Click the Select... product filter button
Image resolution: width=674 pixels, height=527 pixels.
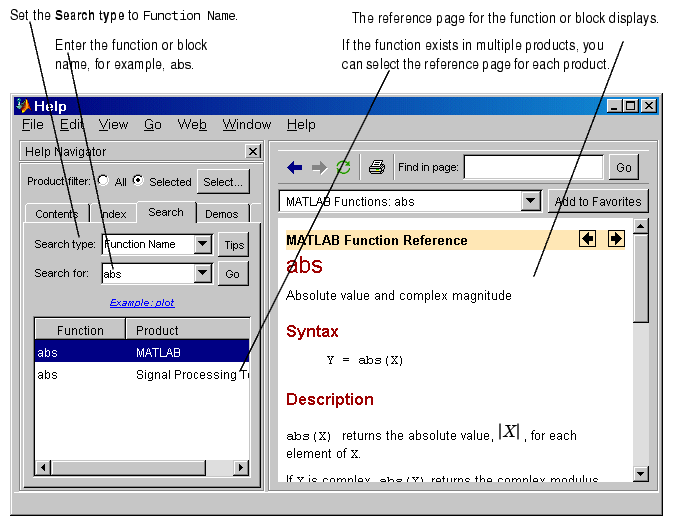point(223,182)
